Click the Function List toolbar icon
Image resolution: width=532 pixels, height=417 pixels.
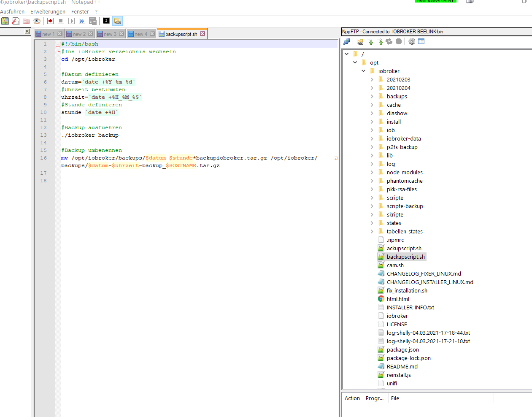click(16, 21)
